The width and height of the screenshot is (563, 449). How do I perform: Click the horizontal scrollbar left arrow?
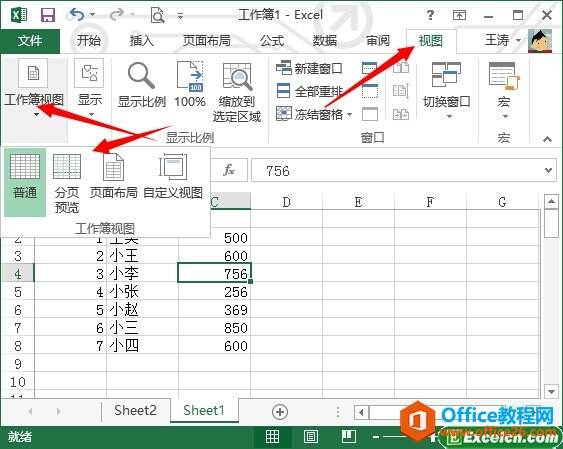(x=361, y=413)
